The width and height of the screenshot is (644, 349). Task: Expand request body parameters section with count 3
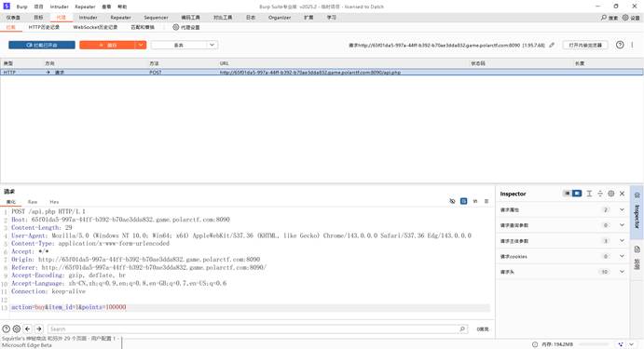click(x=562, y=241)
